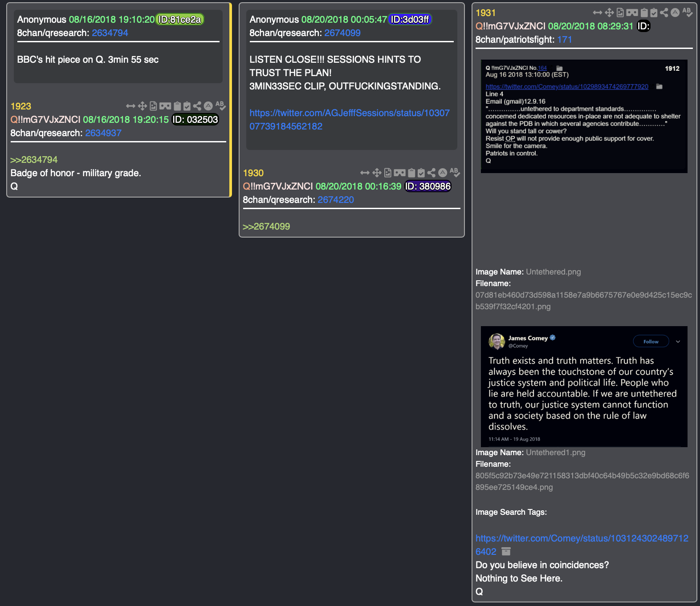Image resolution: width=700 pixels, height=606 pixels.
Task: Click the archive box icon beside Comey link
Action: [506, 551]
